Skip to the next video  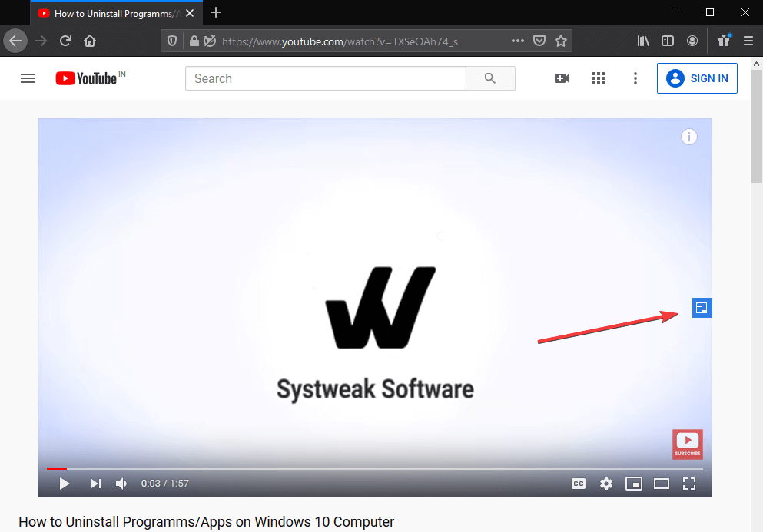click(95, 484)
